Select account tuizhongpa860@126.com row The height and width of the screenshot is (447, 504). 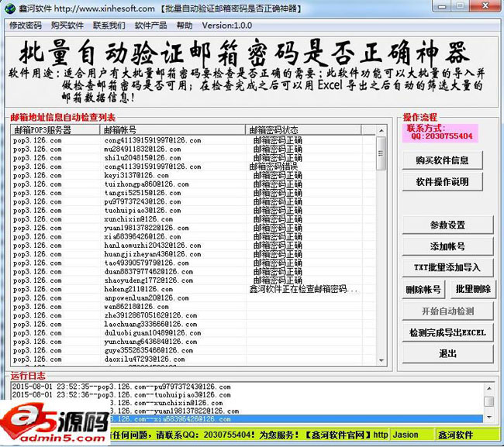pos(193,184)
